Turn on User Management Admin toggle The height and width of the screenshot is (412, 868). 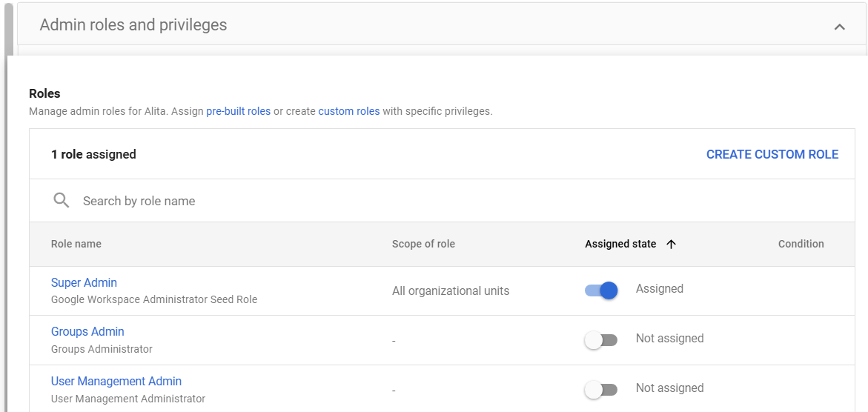(601, 390)
